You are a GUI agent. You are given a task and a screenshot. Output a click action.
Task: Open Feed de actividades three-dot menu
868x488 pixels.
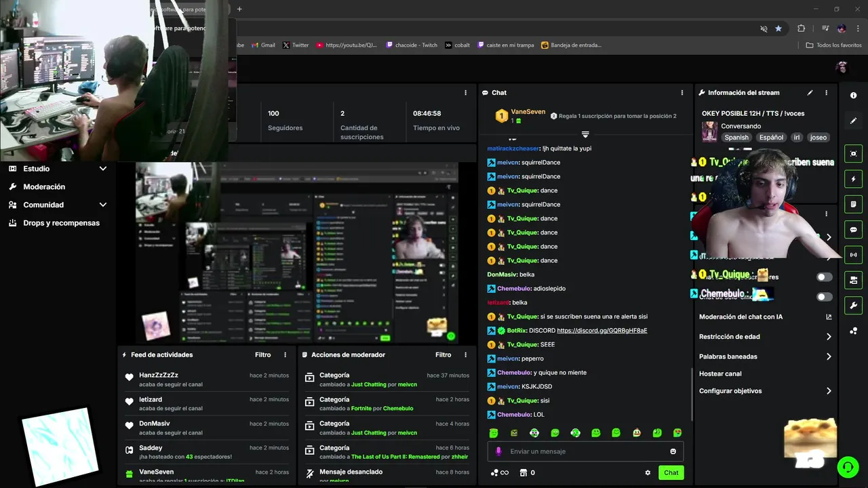(x=285, y=354)
